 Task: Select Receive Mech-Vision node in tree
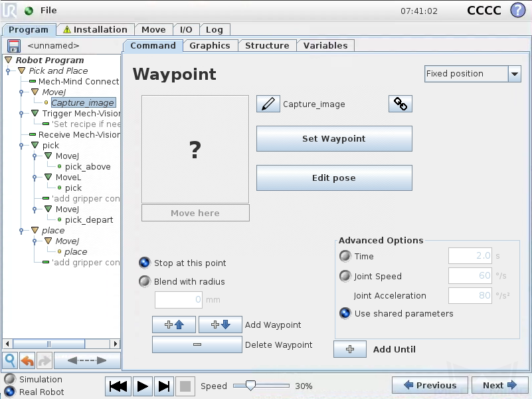click(x=79, y=134)
